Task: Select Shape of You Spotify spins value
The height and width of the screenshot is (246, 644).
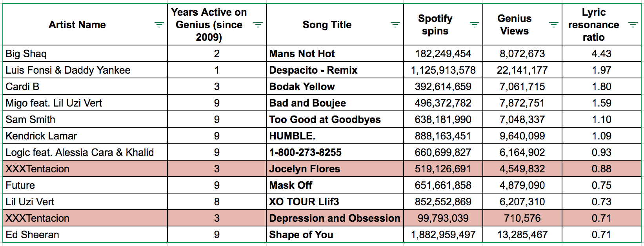Action: click(443, 234)
